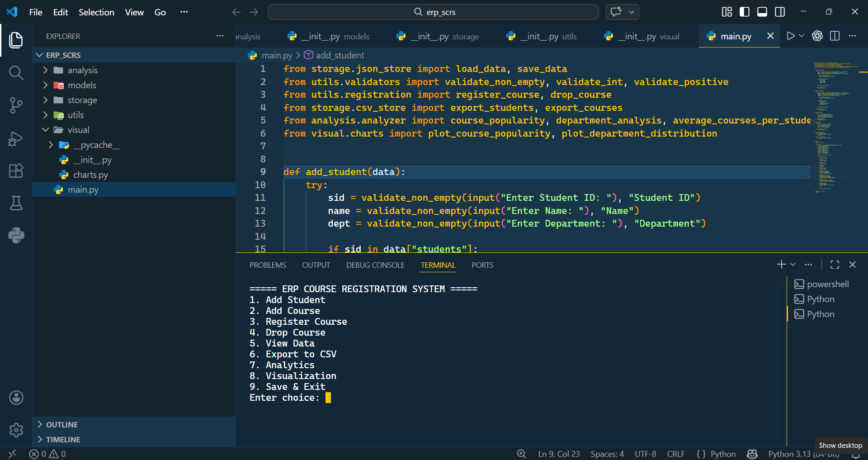Maximize the terminal panel size
Viewport: 868px width, 460px height.
tap(835, 265)
